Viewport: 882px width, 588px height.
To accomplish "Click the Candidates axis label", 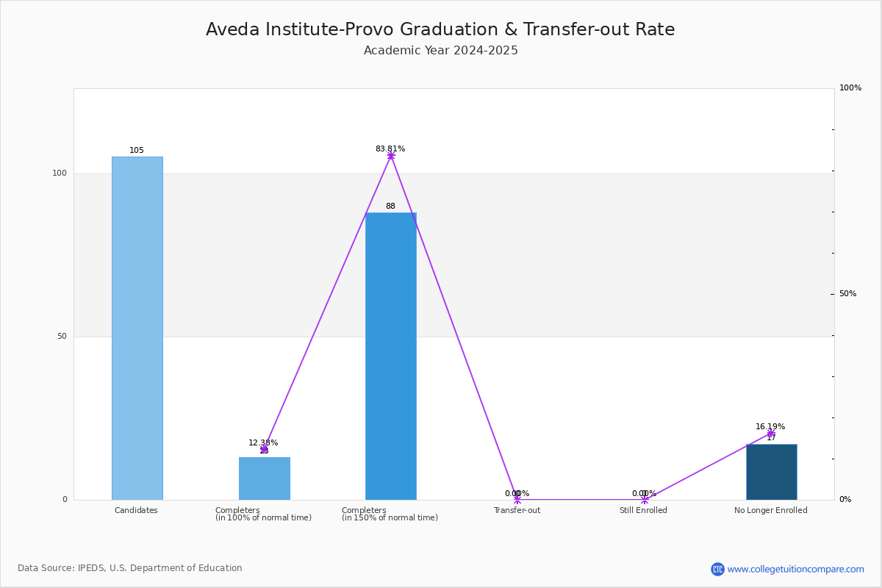I will tap(136, 510).
